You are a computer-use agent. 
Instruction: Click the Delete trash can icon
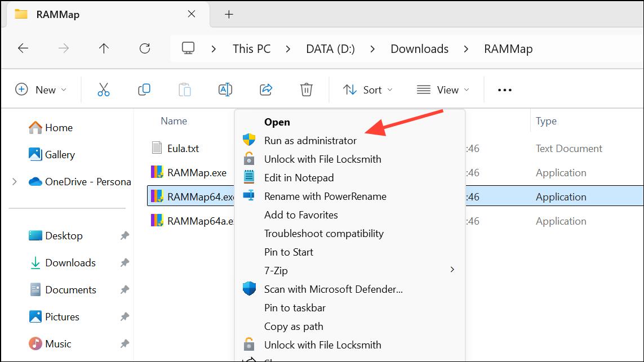307,90
